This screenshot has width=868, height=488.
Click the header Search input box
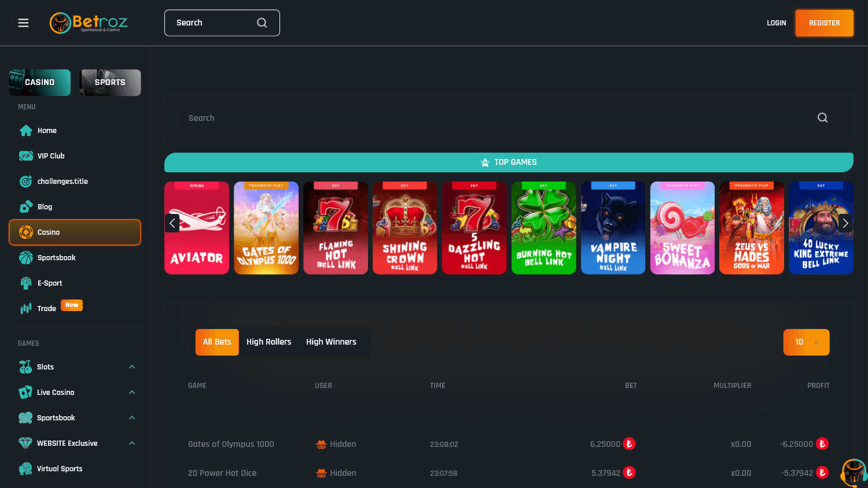(x=222, y=23)
